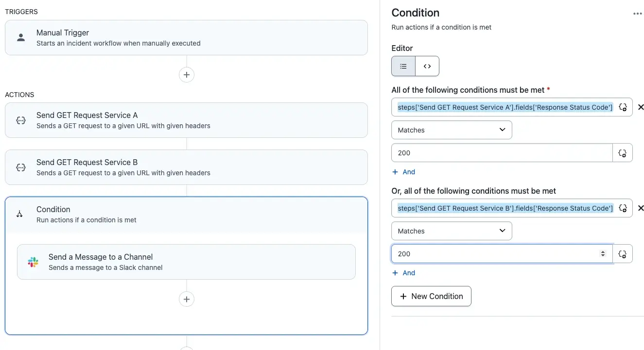Click the first 200 value input field
Image resolution: width=644 pixels, height=350 pixels.
click(x=501, y=153)
